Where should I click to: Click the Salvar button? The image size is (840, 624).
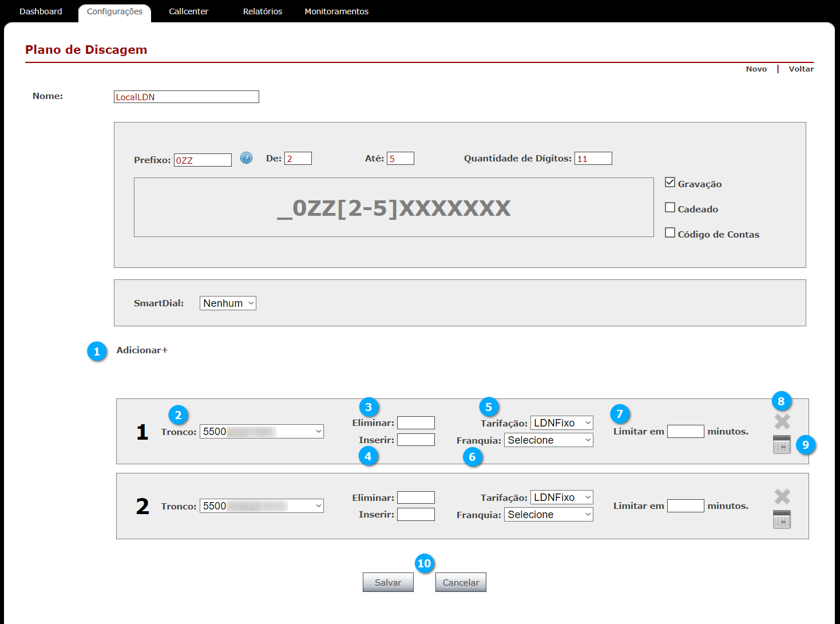tap(388, 582)
